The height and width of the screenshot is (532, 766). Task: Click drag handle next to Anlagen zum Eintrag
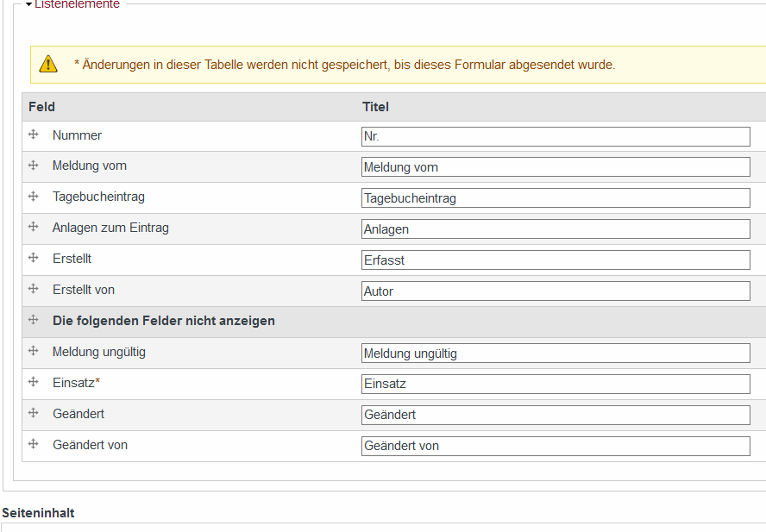34,228
